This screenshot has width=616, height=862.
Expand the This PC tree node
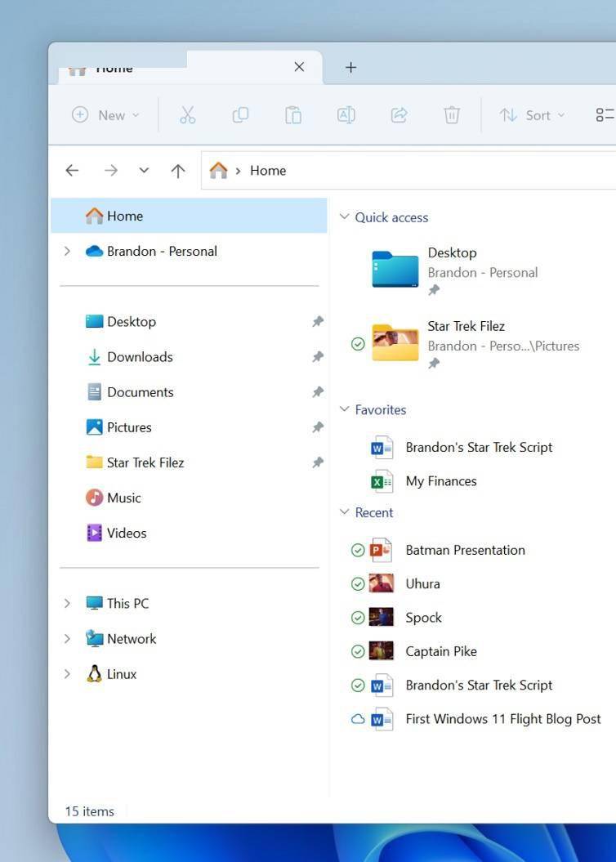pyautogui.click(x=67, y=603)
